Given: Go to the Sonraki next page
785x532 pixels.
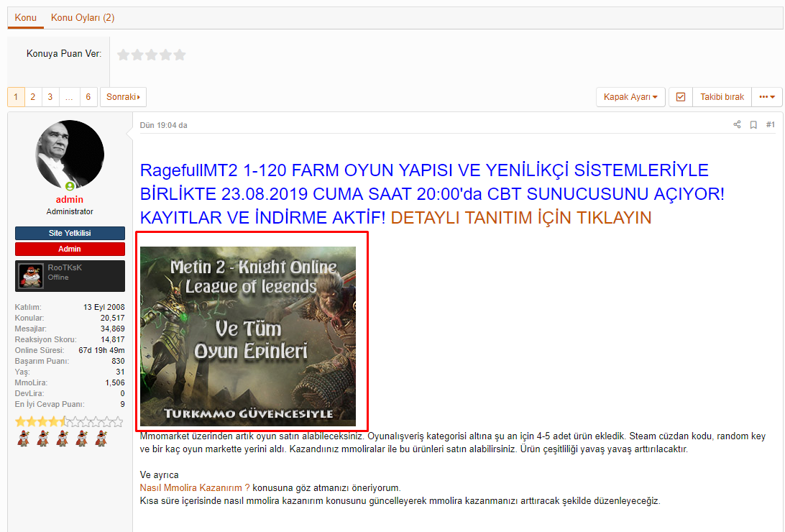Looking at the screenshot, I should [x=123, y=97].
